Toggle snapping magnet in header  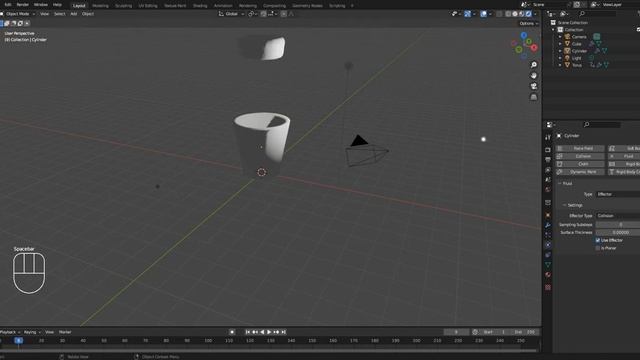pyautogui.click(x=263, y=14)
